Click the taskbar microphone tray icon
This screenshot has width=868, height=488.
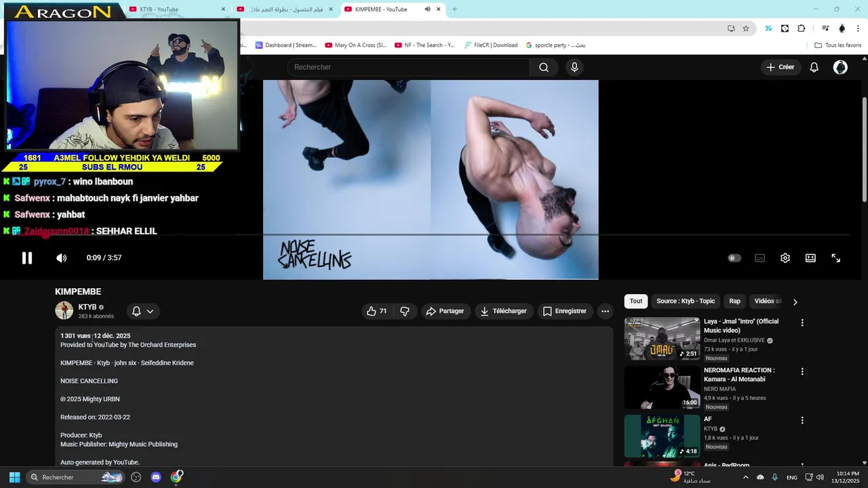[774, 477]
